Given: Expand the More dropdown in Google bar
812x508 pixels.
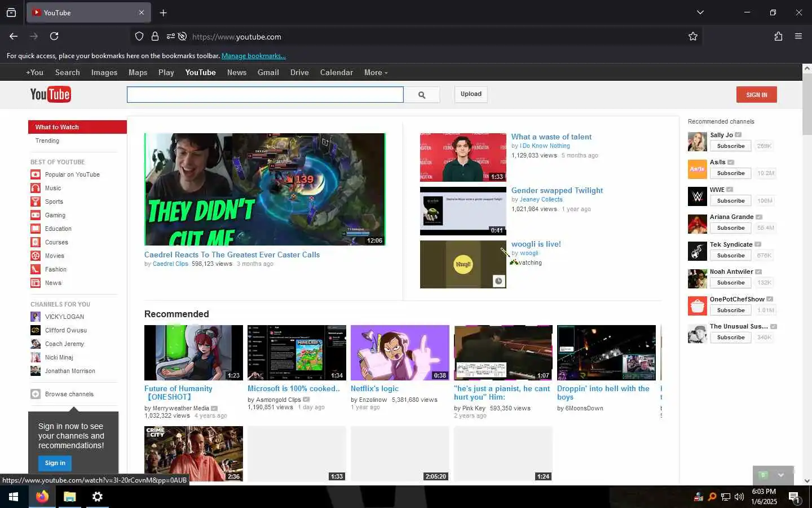Looking at the screenshot, I should pyautogui.click(x=376, y=72).
